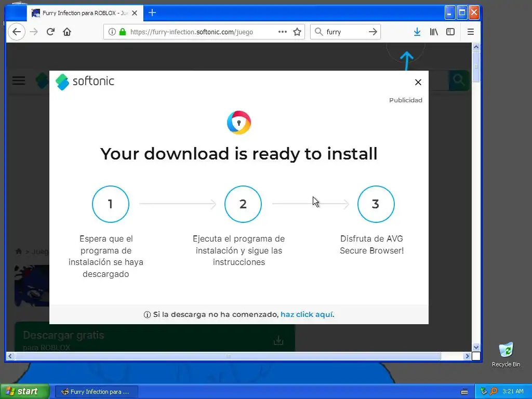Click the Publicidad label
Screen dimensions: 532x399
point(405,100)
